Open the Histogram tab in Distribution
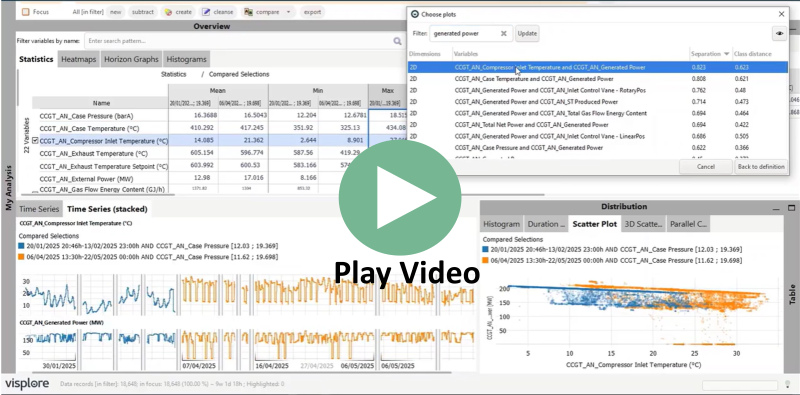This screenshot has height=395, width=800. pyautogui.click(x=502, y=224)
